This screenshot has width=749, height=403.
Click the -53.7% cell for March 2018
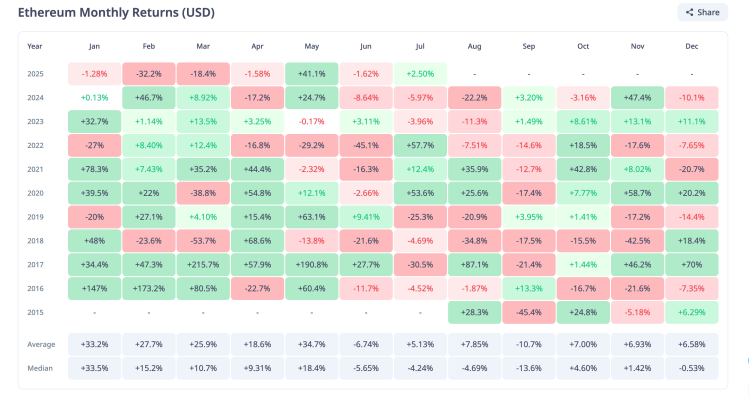point(203,239)
